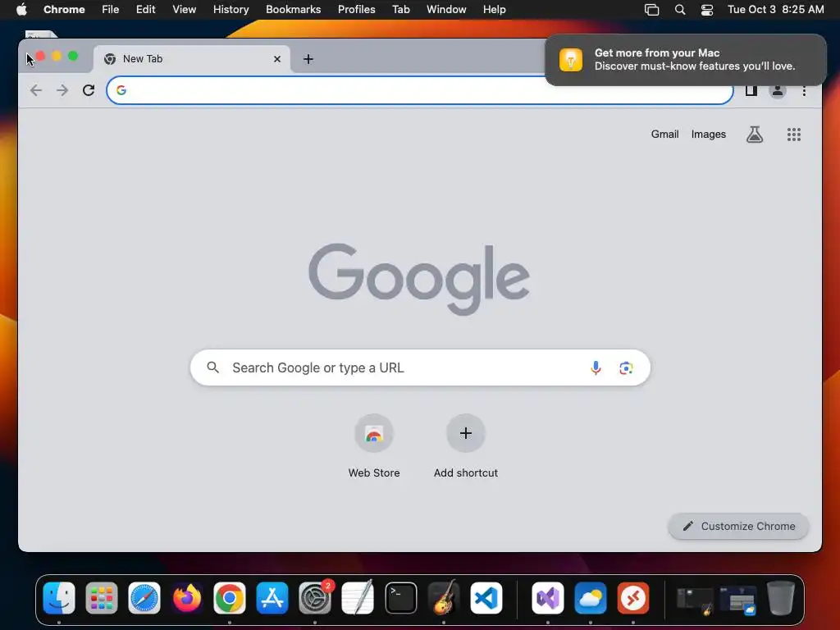Open TextEdit from the Dock
Screen dimensions: 840x630
358,598
